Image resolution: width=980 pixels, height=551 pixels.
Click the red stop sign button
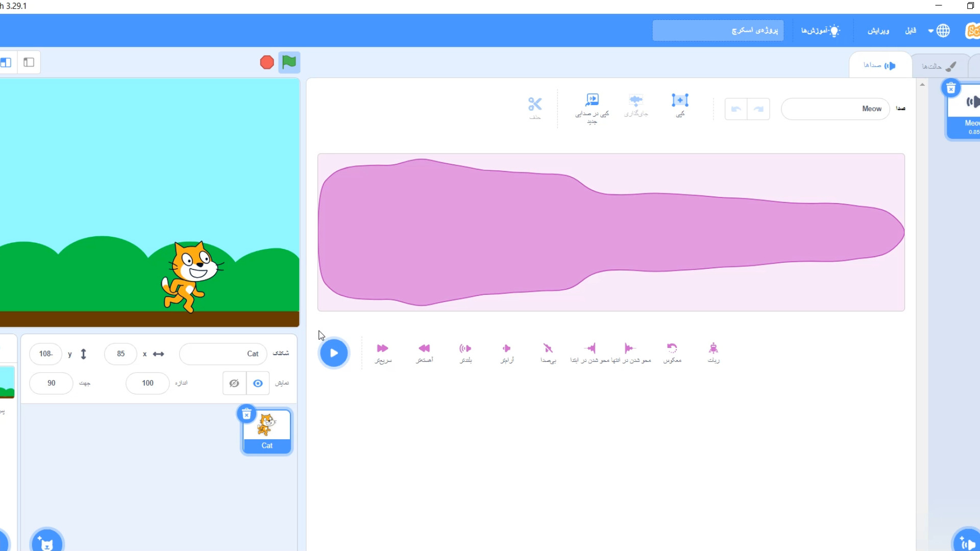pyautogui.click(x=267, y=62)
